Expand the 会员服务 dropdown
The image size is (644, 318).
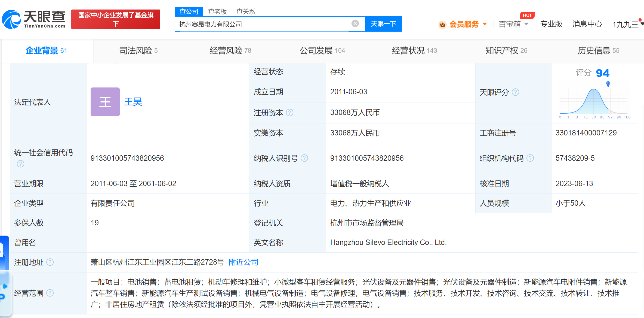pos(485,24)
